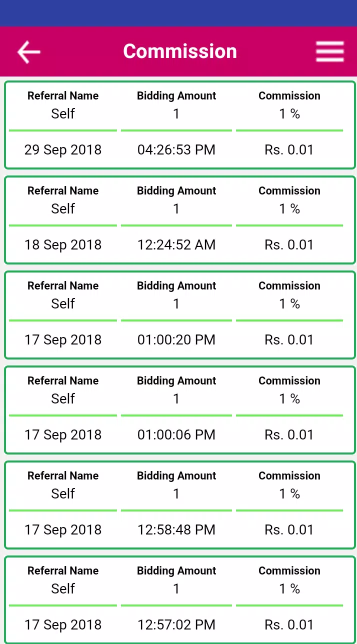Click Rs. 0.01 in the 29 Sep card
The height and width of the screenshot is (644, 357).
[289, 149]
